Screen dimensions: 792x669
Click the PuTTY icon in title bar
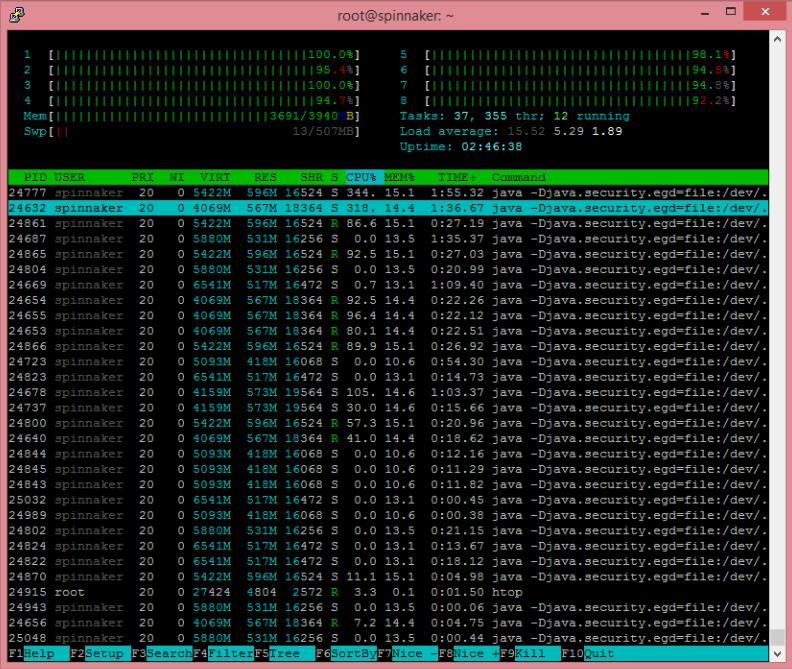[17, 15]
